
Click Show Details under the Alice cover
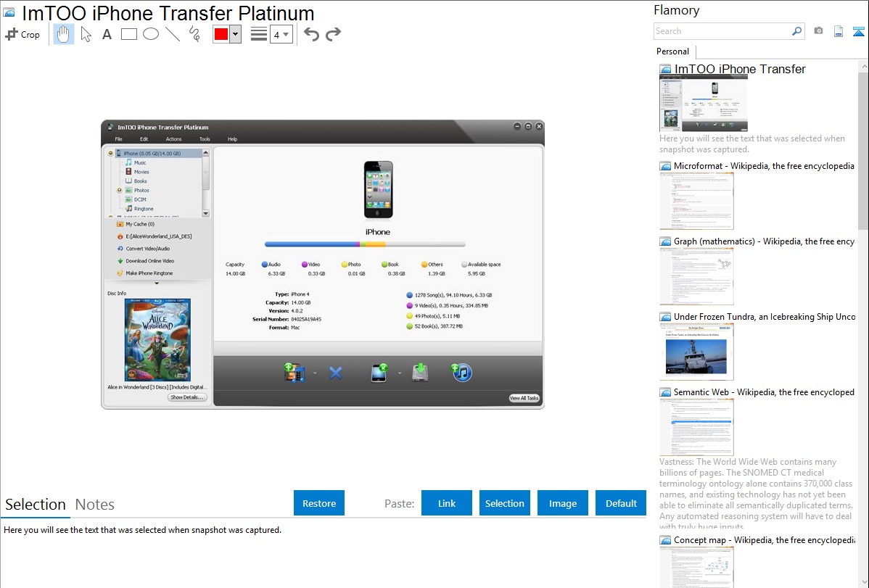pyautogui.click(x=186, y=397)
